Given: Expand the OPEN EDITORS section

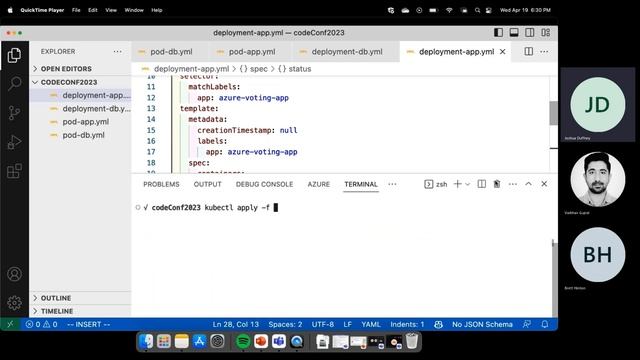Looking at the screenshot, I should (80, 69).
